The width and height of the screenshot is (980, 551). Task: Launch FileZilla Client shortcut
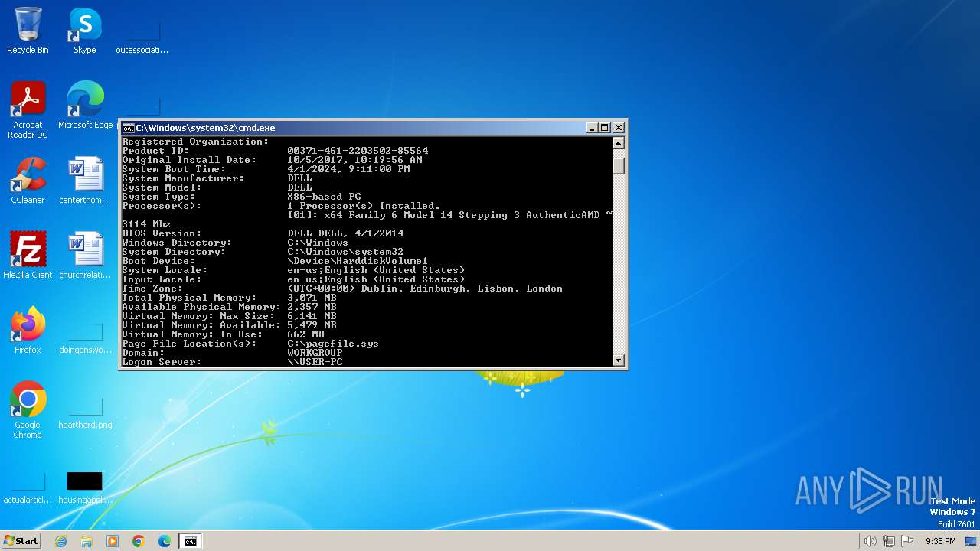(28, 256)
